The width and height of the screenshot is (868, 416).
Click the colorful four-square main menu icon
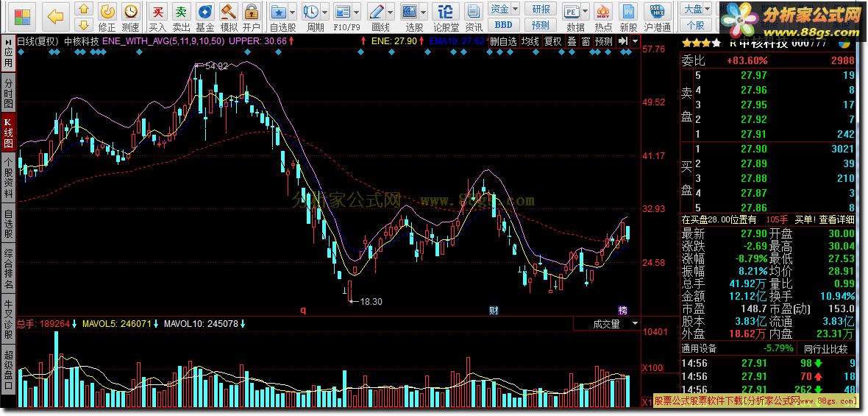(23, 17)
